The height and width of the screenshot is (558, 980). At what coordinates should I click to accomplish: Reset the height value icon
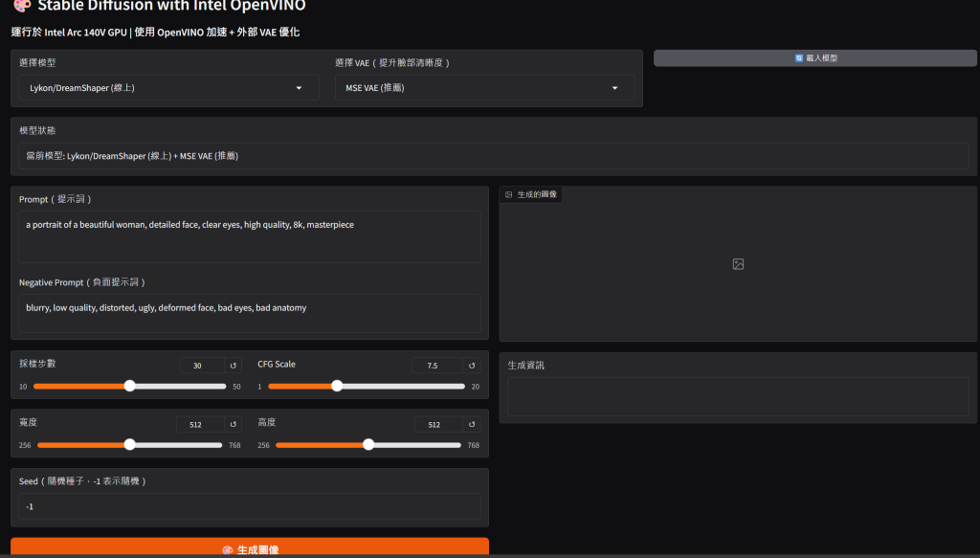[x=472, y=424]
